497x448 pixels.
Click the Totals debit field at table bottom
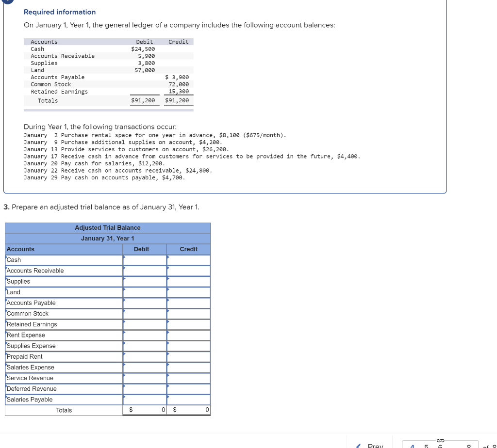[144, 410]
